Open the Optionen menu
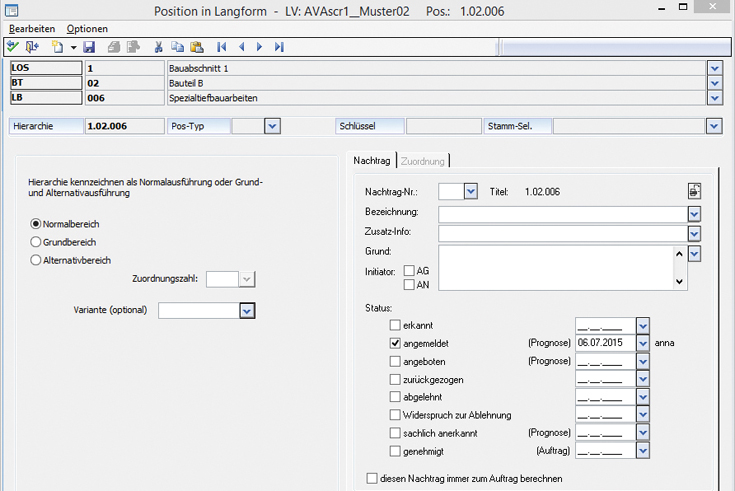735x491 pixels. coord(87,29)
